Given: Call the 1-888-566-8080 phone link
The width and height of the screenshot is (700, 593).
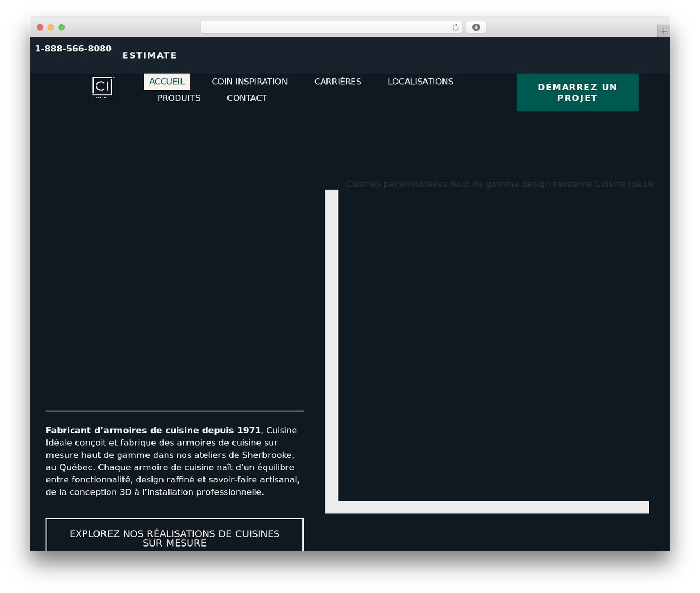Looking at the screenshot, I should pos(73,49).
